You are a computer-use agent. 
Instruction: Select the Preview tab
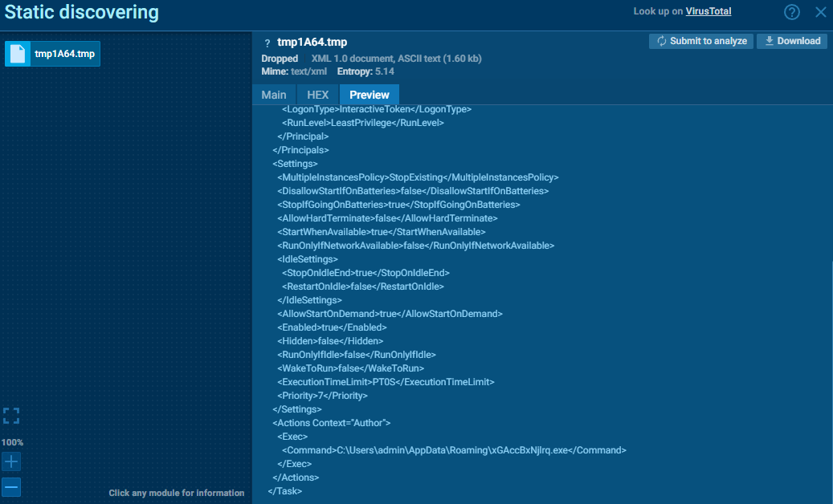(x=370, y=95)
